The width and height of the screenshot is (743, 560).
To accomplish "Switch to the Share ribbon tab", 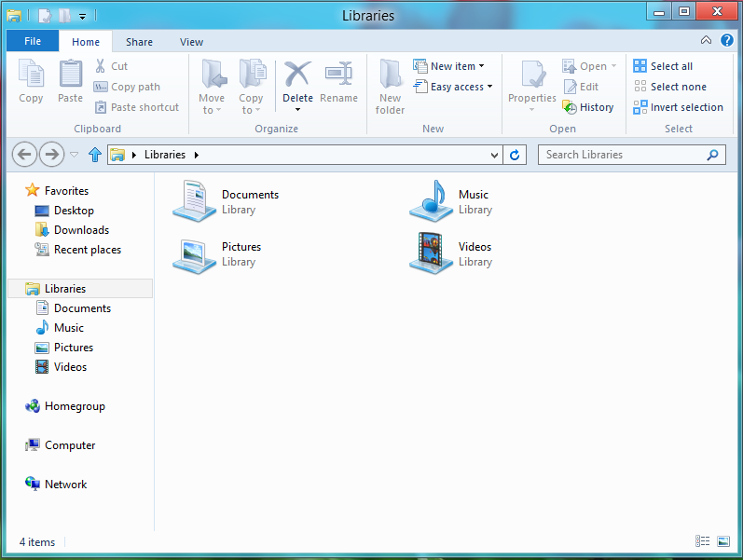I will pos(139,42).
